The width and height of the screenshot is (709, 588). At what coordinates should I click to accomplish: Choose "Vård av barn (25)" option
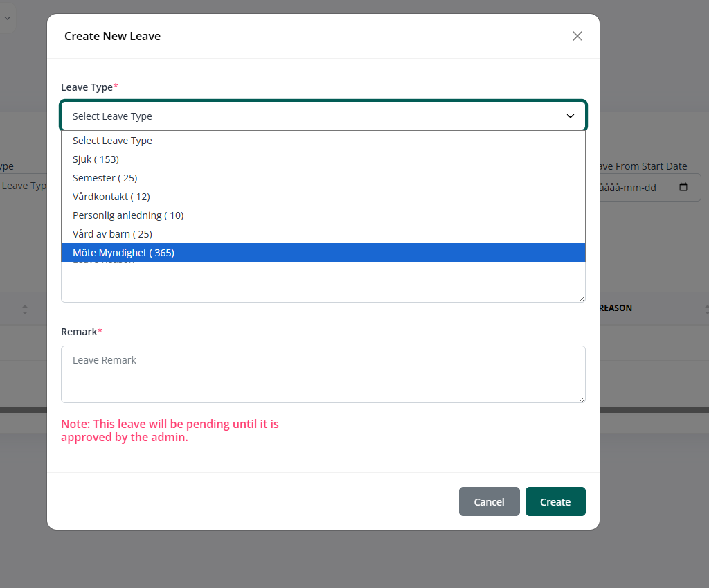pyautogui.click(x=112, y=234)
